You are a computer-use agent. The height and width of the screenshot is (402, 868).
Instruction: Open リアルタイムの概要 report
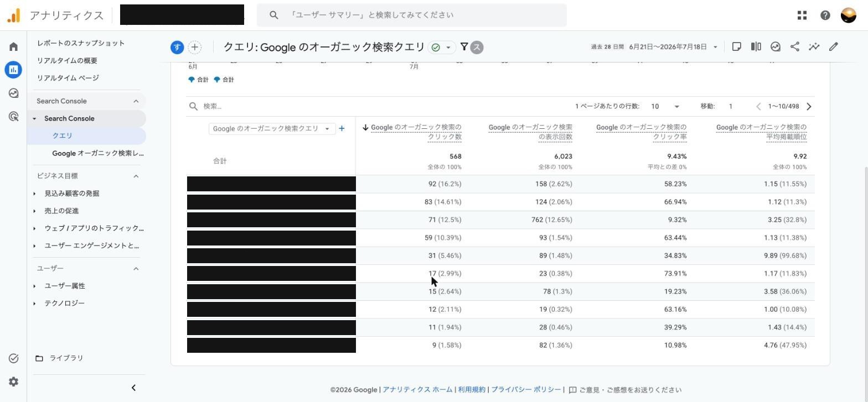tap(67, 61)
